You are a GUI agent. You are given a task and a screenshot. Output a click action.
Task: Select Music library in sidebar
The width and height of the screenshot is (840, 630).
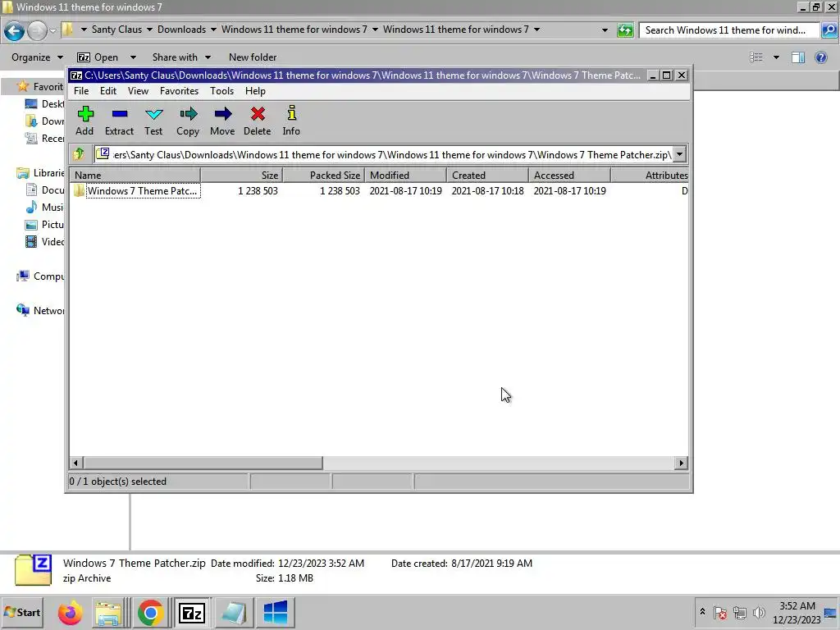(x=45, y=208)
